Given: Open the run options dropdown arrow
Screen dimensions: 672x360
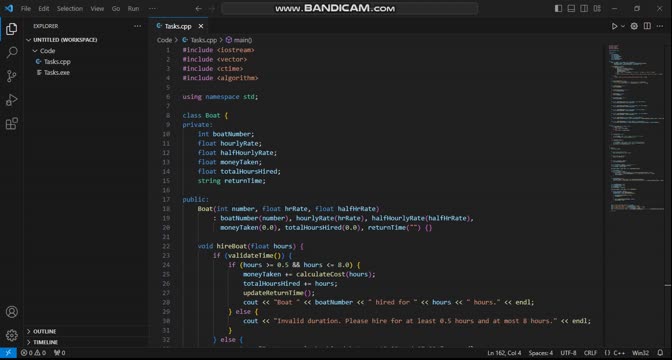Looking at the screenshot, I should tap(623, 26).
